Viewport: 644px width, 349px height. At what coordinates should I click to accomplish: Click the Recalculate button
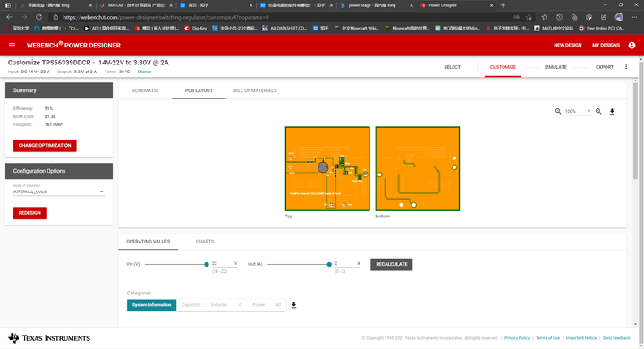[x=392, y=264]
